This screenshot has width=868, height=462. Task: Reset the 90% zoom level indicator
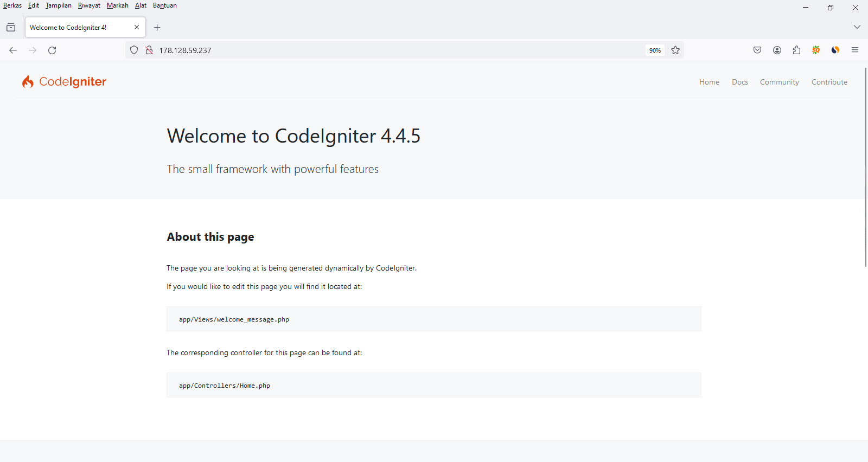coord(655,50)
